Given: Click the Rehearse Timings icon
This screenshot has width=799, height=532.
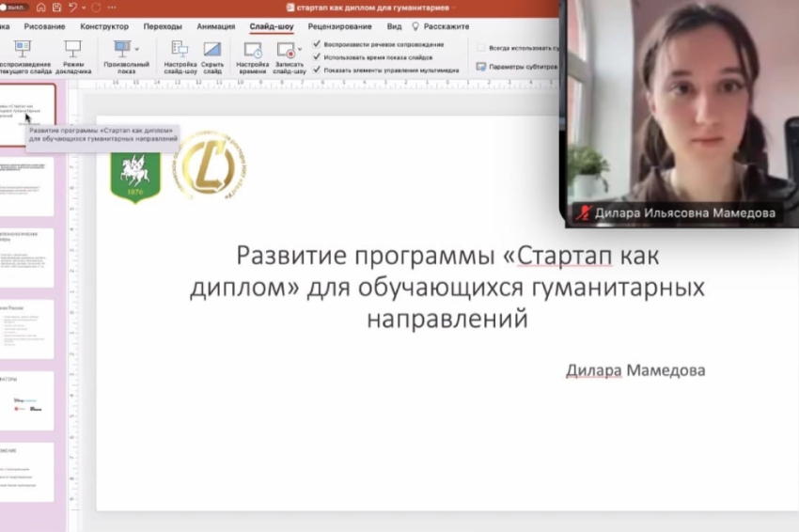Looking at the screenshot, I should coord(252,49).
